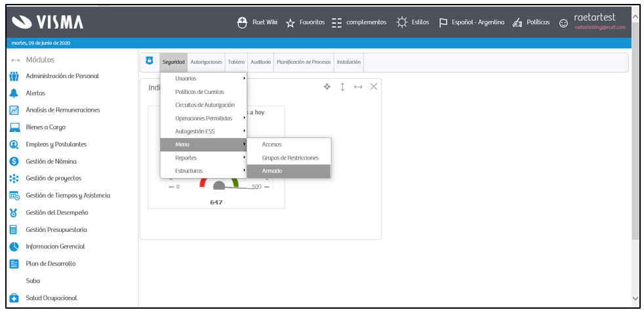
Task: Open Políticas in the header
Action: 538,22
